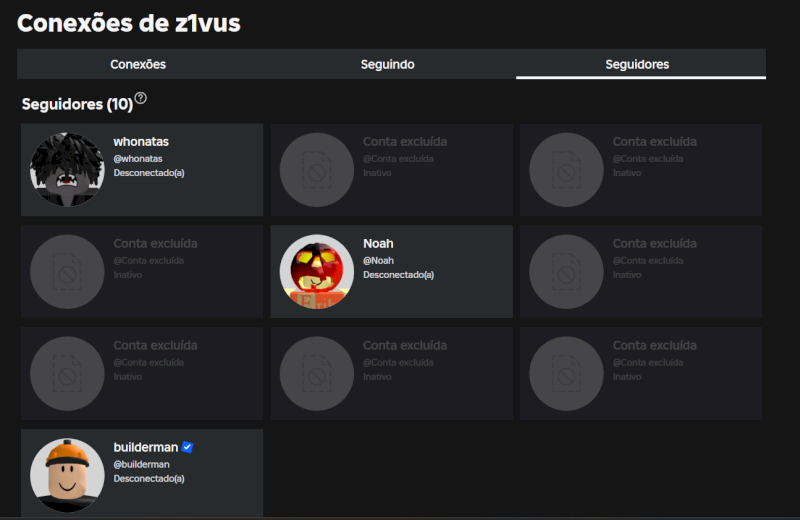Click the verified badge next to builderman
Viewport: 800px width, 520px height.
point(187,447)
